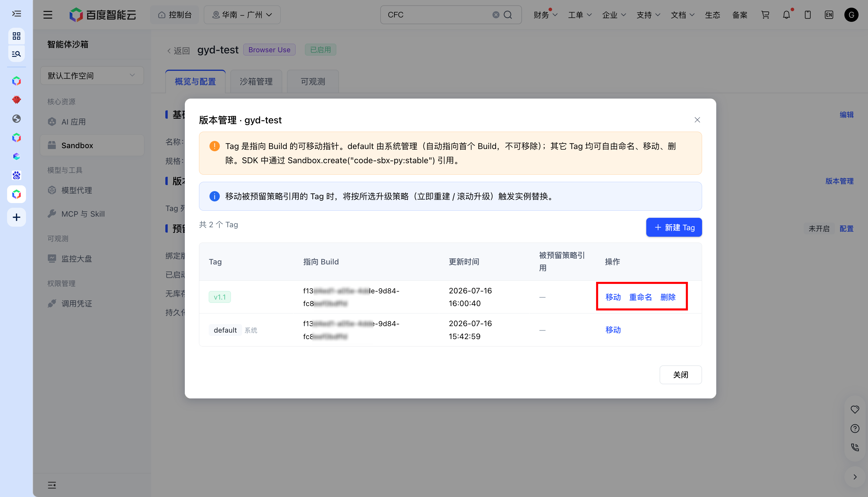Open the 默认工作空间 workspace dropdown
Viewport: 868px width, 497px height.
pos(92,76)
